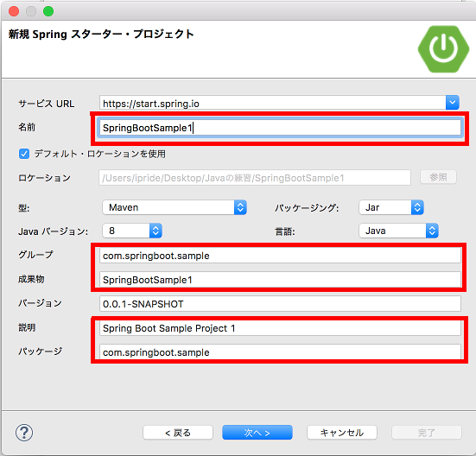
Task: Click the デフォルト・ロケーションを使用 label
Action: click(x=100, y=154)
